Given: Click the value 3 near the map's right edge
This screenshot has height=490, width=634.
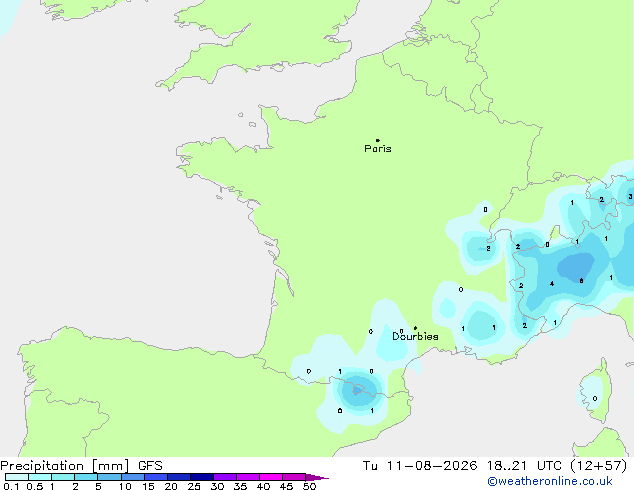Looking at the screenshot, I should coord(630,197).
